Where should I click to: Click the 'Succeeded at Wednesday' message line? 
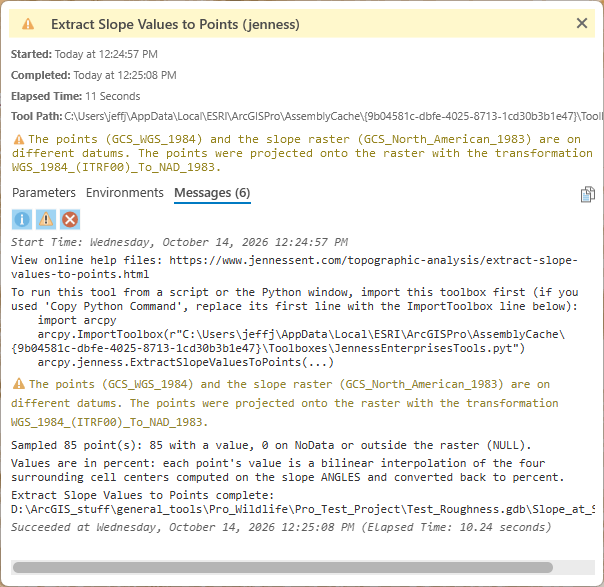coord(281,527)
